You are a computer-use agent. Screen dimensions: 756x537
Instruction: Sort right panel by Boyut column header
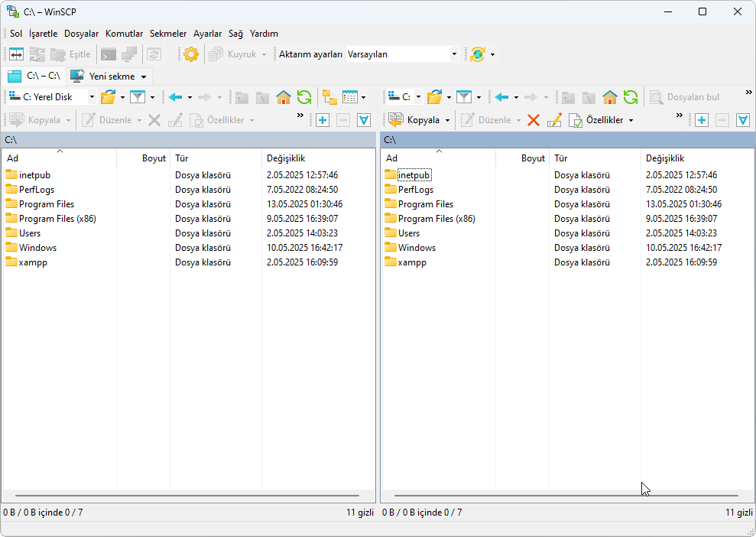[x=522, y=158]
